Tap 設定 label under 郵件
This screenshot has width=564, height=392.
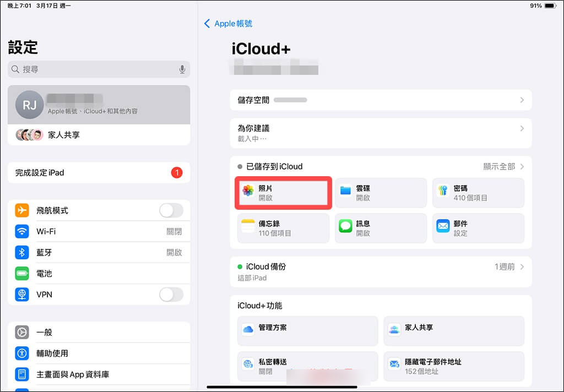(460, 233)
